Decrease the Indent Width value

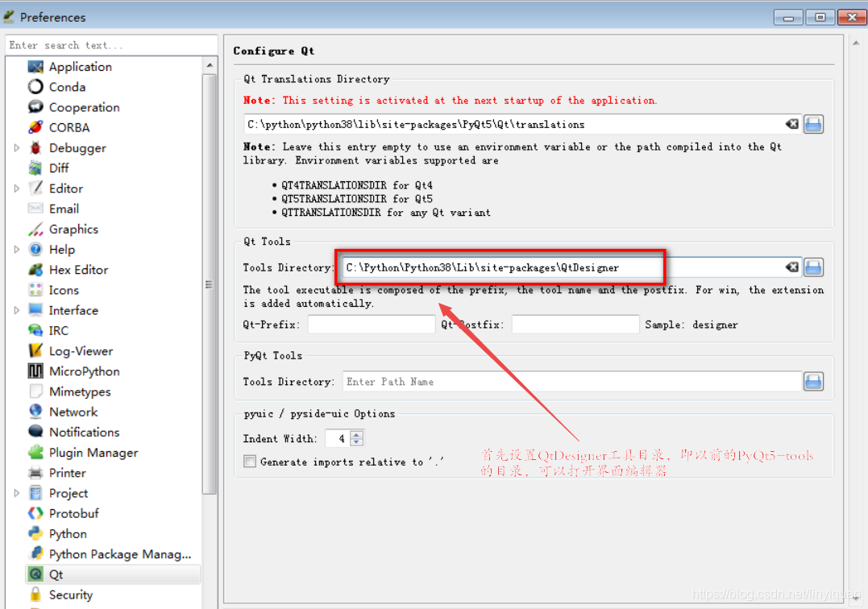(357, 442)
